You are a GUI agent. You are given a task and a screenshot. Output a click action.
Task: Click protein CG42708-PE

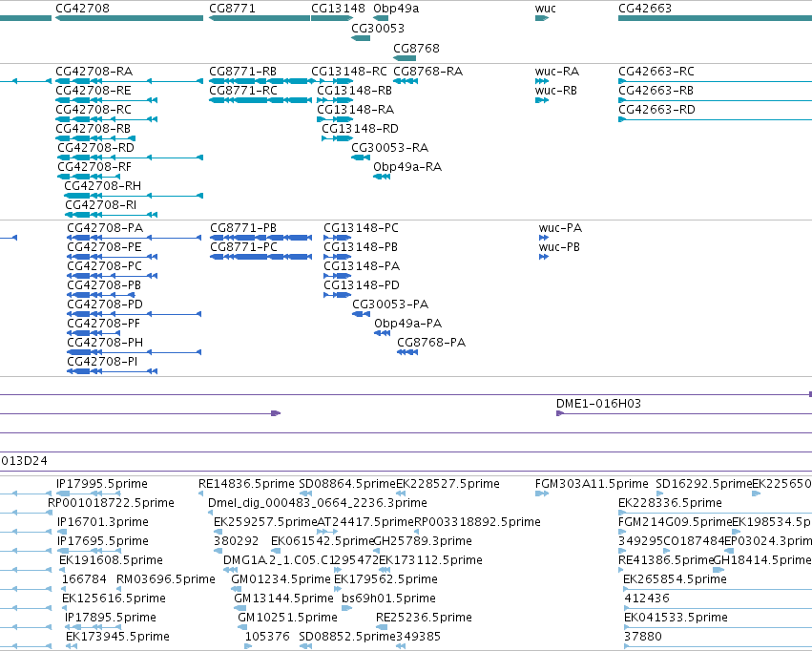104,247
